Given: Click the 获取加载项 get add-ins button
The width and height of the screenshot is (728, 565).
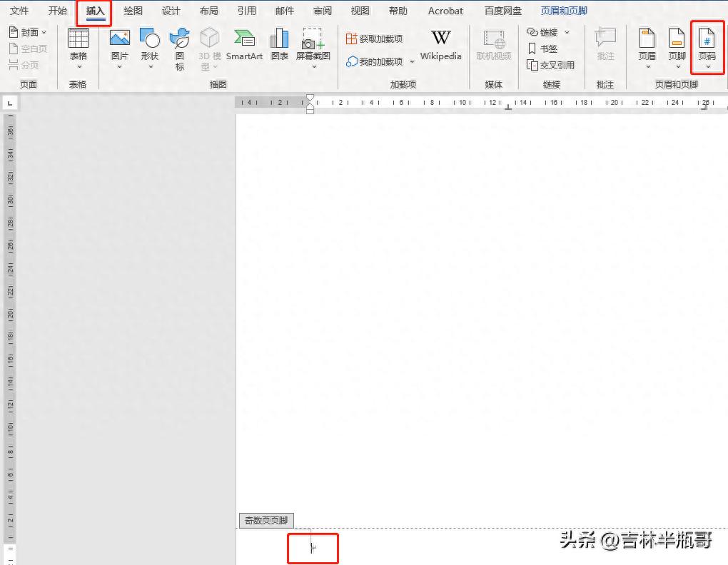Looking at the screenshot, I should point(374,39).
